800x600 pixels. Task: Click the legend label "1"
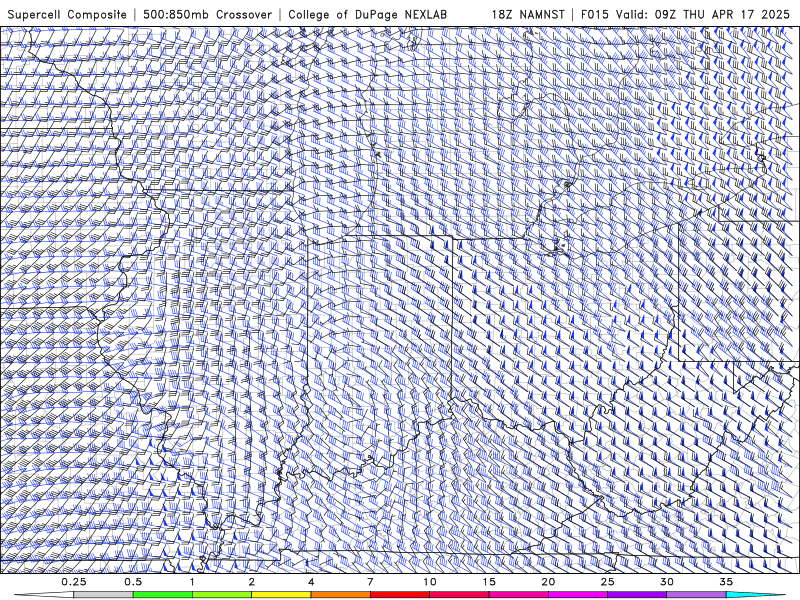pyautogui.click(x=192, y=582)
